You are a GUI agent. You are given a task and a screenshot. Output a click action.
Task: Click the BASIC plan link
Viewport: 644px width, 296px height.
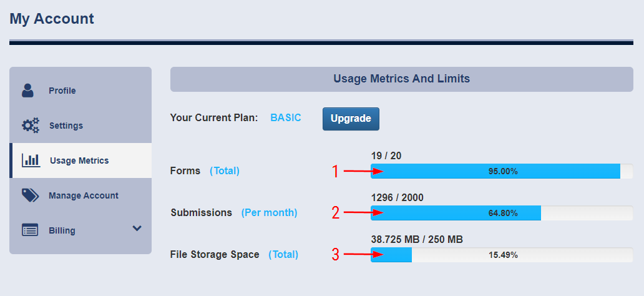(285, 118)
